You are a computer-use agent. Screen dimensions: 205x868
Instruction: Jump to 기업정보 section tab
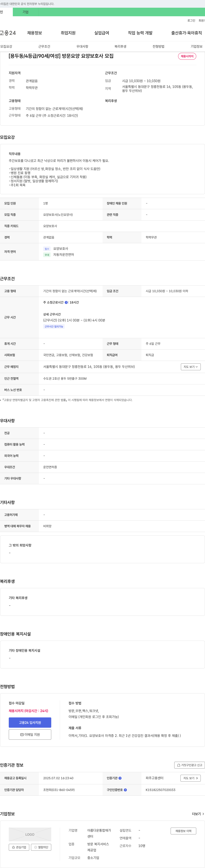(197, 46)
